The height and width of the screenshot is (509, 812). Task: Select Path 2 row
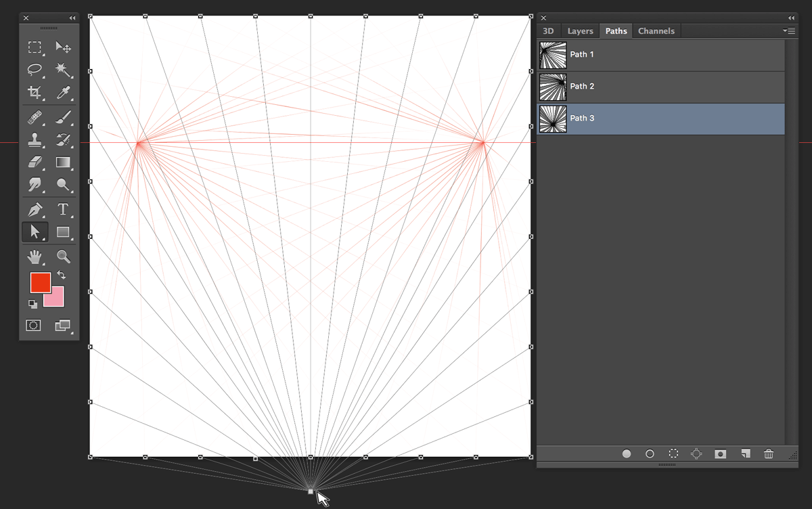[661, 87]
